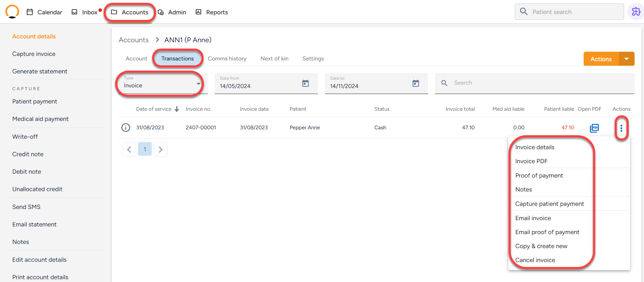Switch to the Transactions tab
This screenshot has height=282, width=644.
[177, 59]
